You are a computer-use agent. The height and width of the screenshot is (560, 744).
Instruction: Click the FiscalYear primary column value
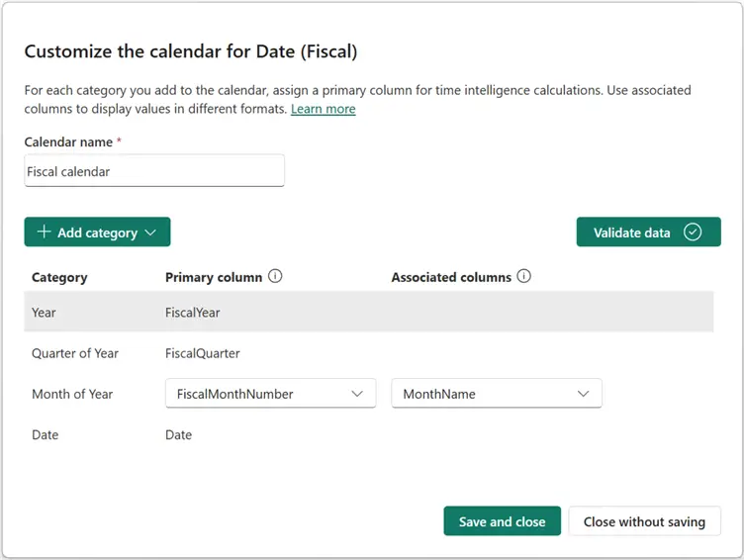pos(193,313)
